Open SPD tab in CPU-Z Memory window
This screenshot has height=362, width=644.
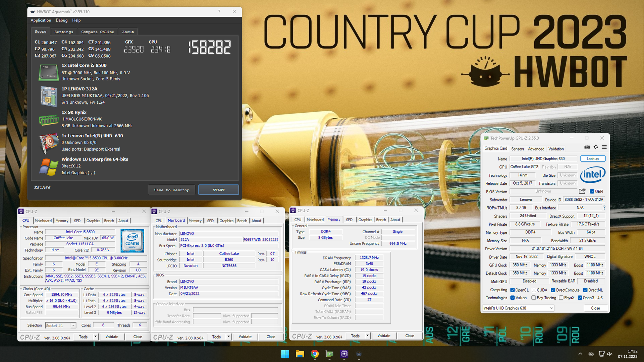tap(349, 220)
